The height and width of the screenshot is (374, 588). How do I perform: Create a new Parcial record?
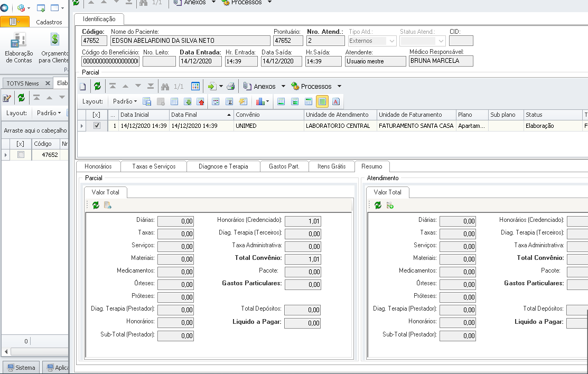(82, 86)
